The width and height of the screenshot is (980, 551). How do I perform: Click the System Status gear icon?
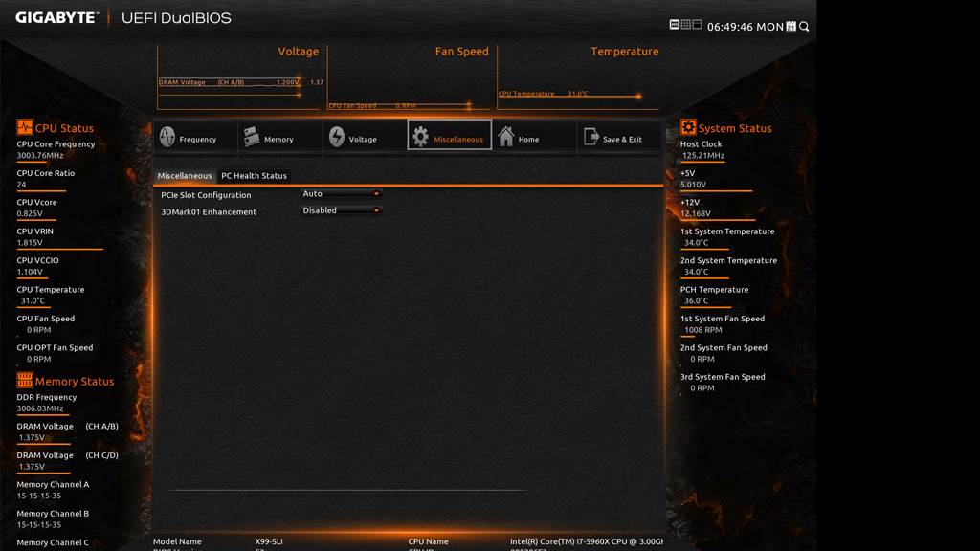[688, 127]
